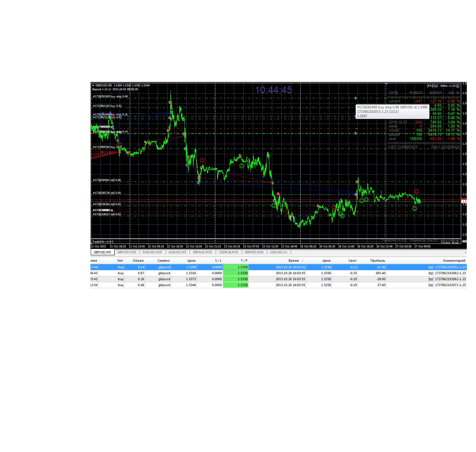Switch to the USDCAD,H1 chart tab
Image resolution: width=476 pixels, height=452 pixels.
click(278, 252)
